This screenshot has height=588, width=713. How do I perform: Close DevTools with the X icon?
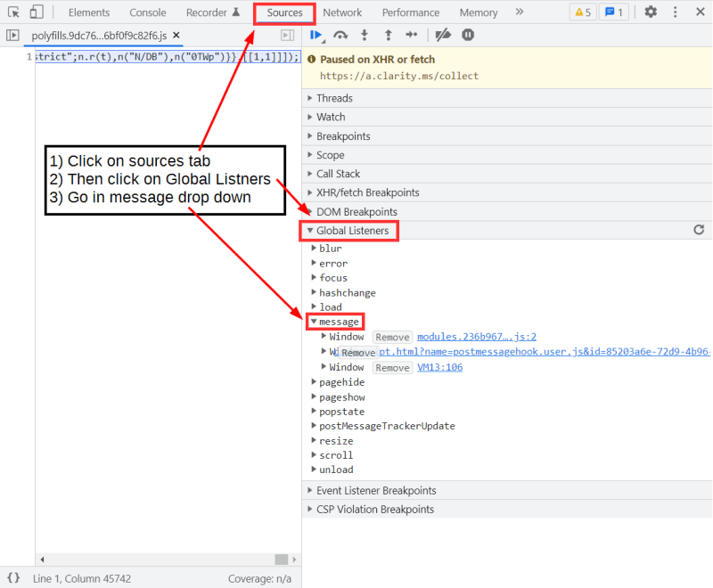[701, 12]
